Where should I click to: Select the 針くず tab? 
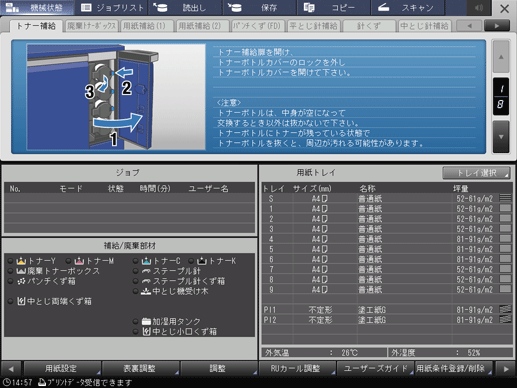tap(369, 26)
